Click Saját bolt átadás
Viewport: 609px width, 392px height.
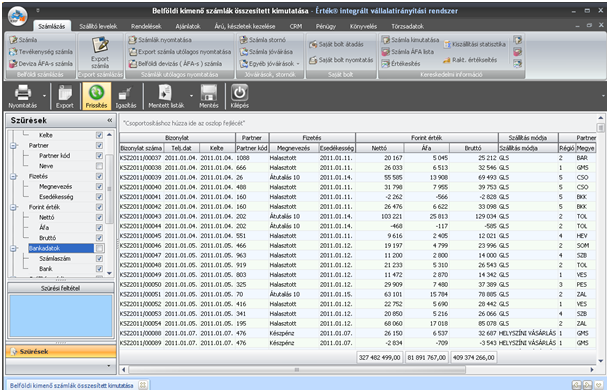point(336,44)
